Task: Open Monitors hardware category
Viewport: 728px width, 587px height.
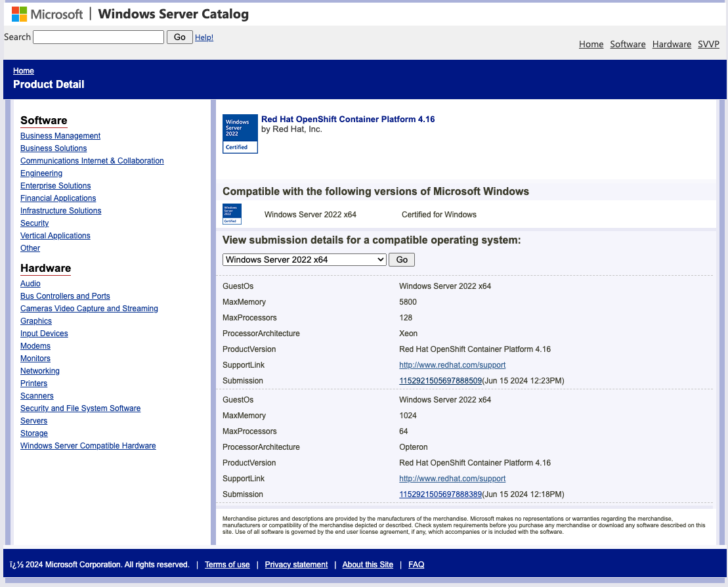Action: tap(35, 359)
